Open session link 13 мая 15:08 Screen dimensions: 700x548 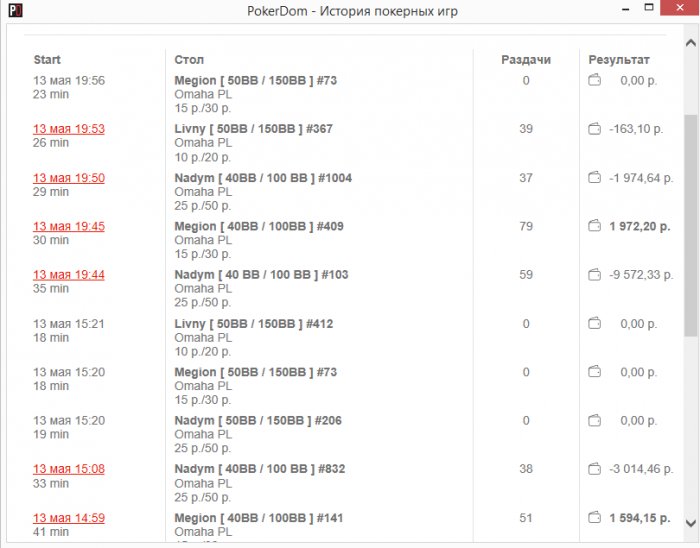(69, 469)
